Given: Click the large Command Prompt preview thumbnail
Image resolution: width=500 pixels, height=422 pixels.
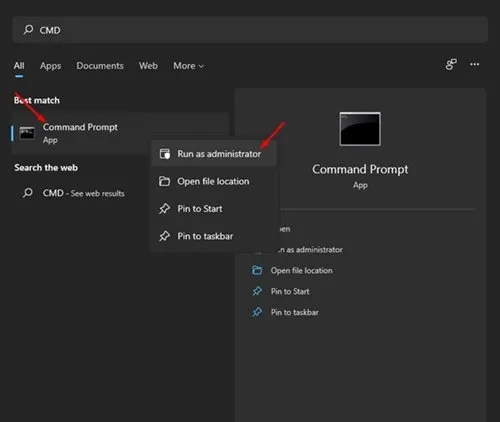Looking at the screenshot, I should click(x=360, y=129).
